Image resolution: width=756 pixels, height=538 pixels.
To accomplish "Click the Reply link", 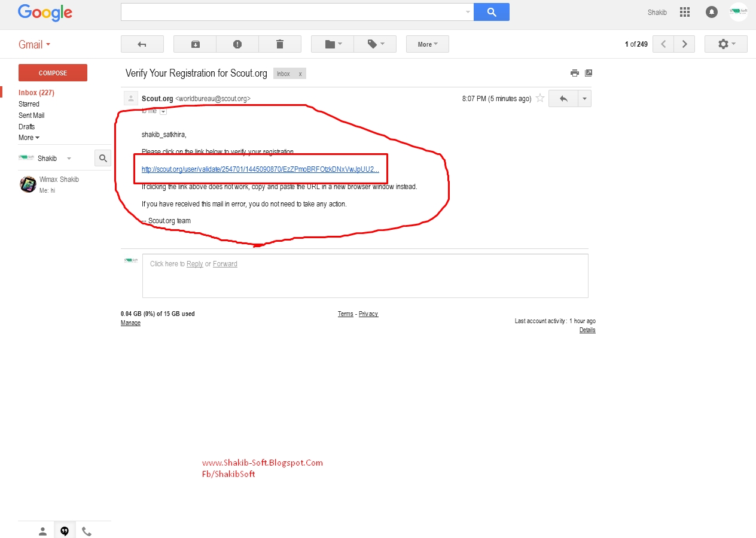I will pyautogui.click(x=195, y=264).
